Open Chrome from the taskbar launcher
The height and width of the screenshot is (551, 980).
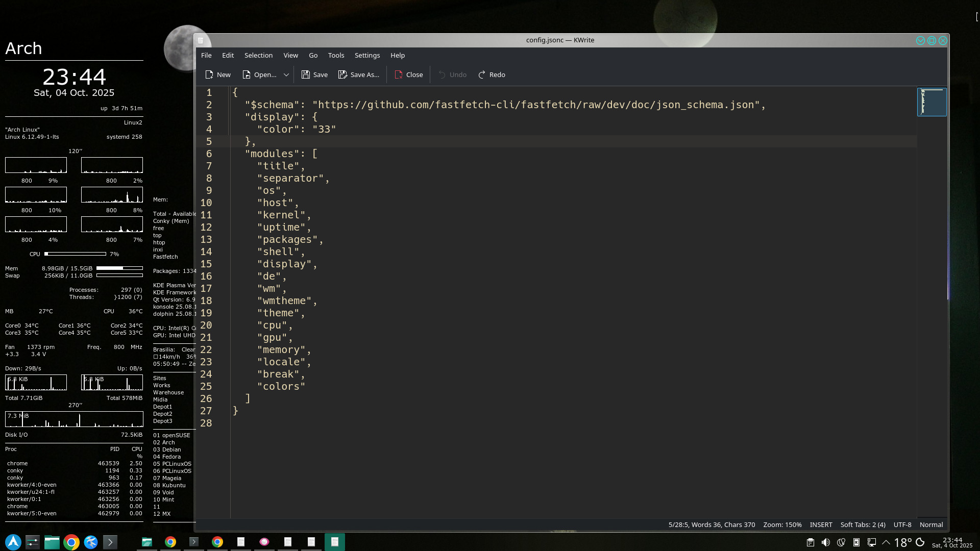point(71,542)
